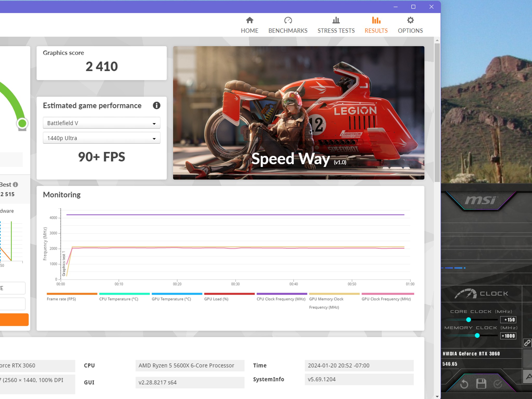Click the 90+ FPS estimate text
Screen dimensions: 532x399
(102, 157)
